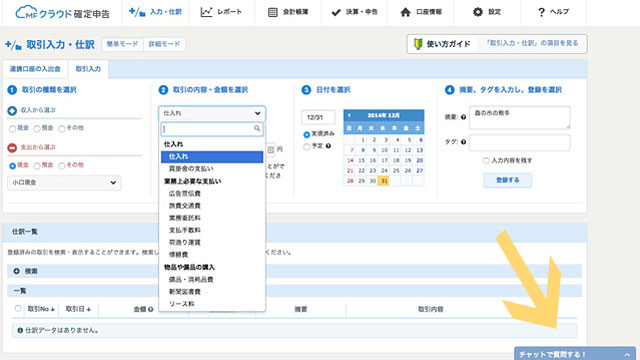Choose 備品・消耗品費 option
Screen dimensions: 640x360
[x=212, y=280]
